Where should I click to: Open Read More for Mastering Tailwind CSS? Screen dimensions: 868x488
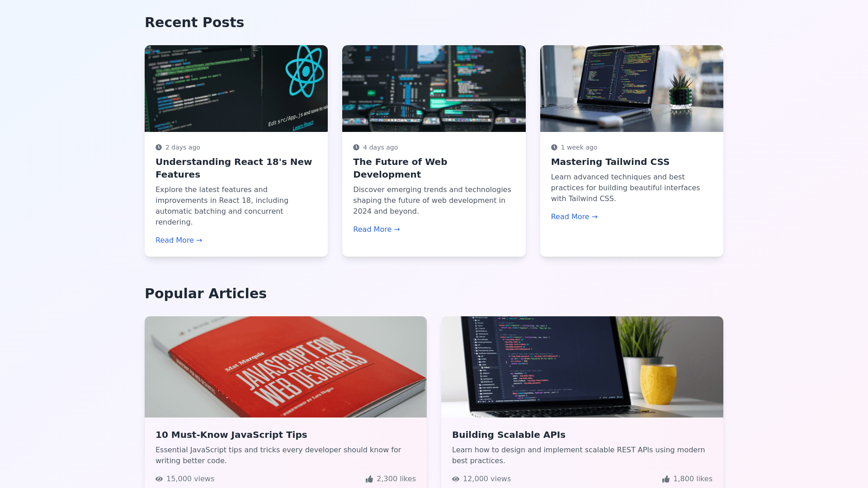(x=574, y=217)
